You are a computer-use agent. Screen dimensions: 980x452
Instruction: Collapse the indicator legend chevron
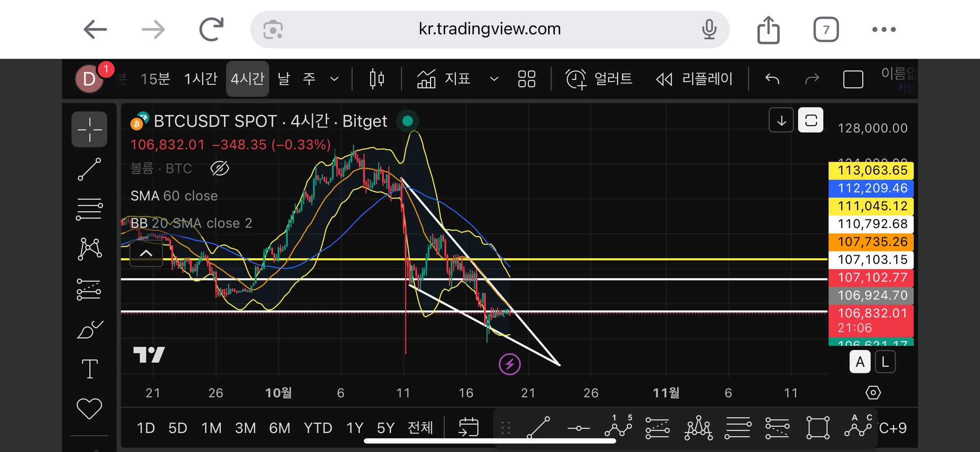[146, 254]
